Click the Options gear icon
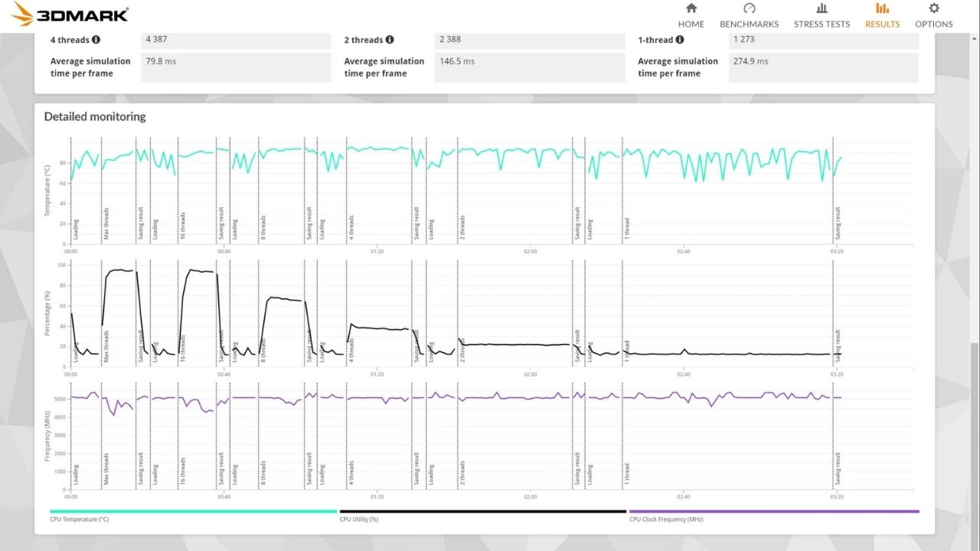Viewport: 980px width, 551px height. point(933,8)
